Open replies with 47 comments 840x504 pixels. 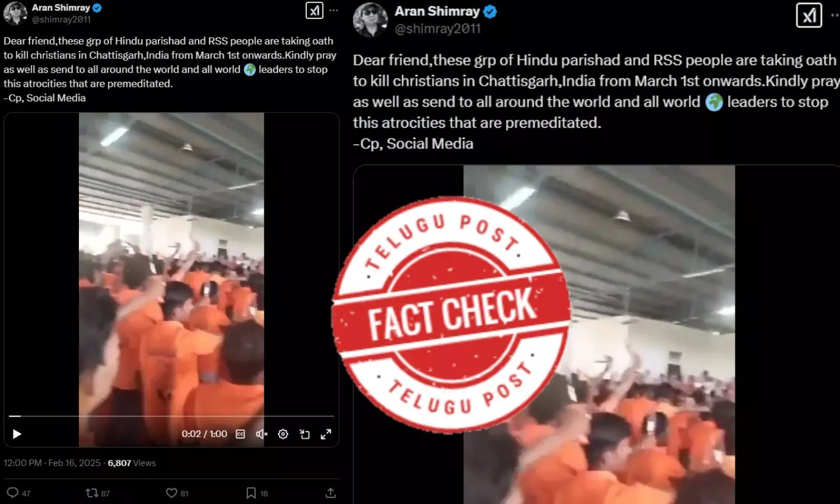(x=18, y=493)
